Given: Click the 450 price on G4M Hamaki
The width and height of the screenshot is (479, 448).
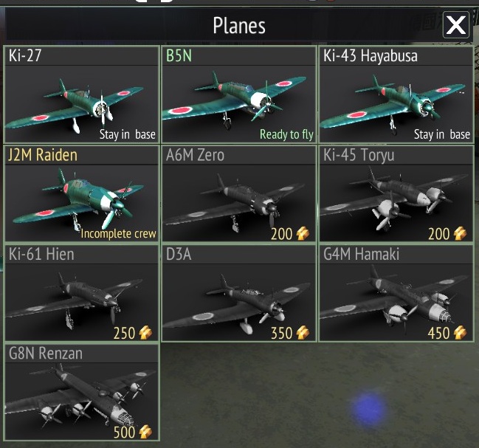Looking at the screenshot, I should pyautogui.click(x=438, y=333).
